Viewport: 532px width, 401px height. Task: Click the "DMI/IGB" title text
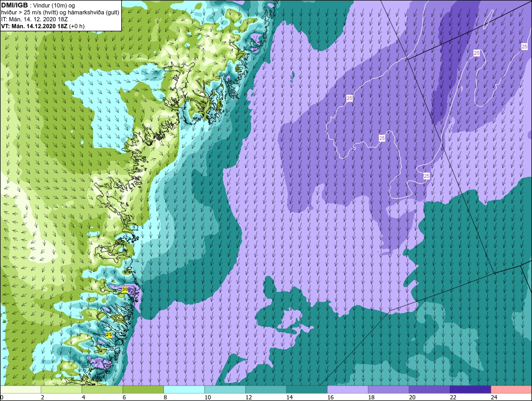pos(14,5)
